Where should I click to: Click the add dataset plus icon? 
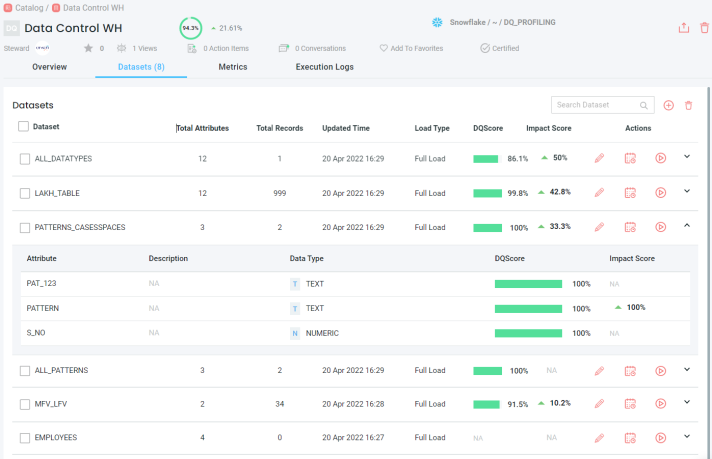click(x=669, y=105)
